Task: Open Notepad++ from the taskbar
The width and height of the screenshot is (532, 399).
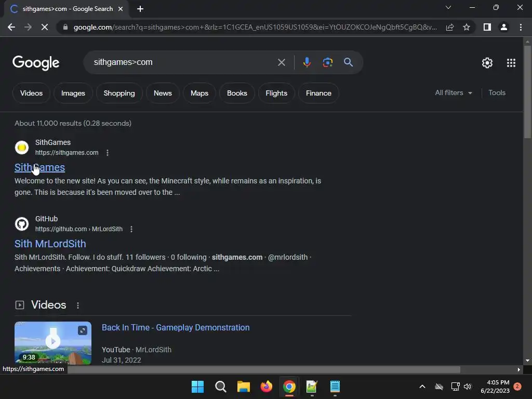Action: [312, 387]
